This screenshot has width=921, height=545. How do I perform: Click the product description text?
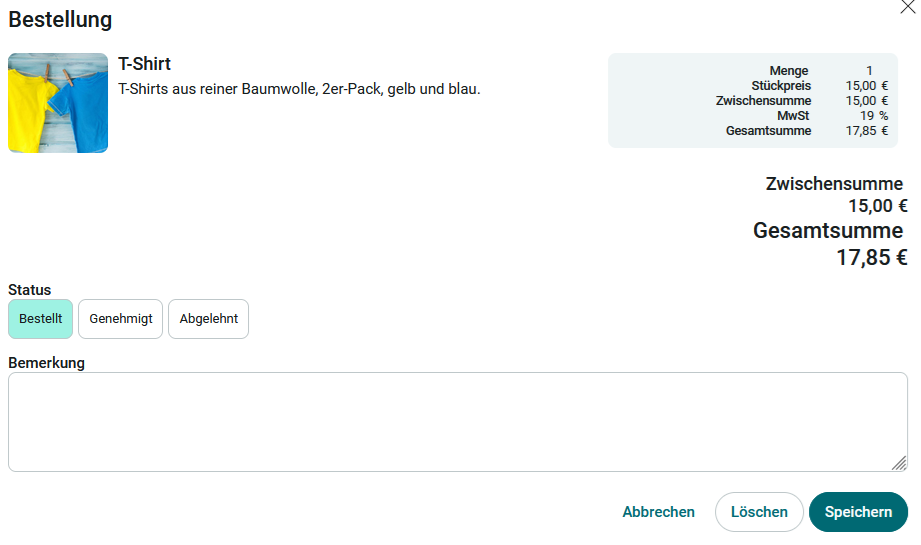coord(299,89)
